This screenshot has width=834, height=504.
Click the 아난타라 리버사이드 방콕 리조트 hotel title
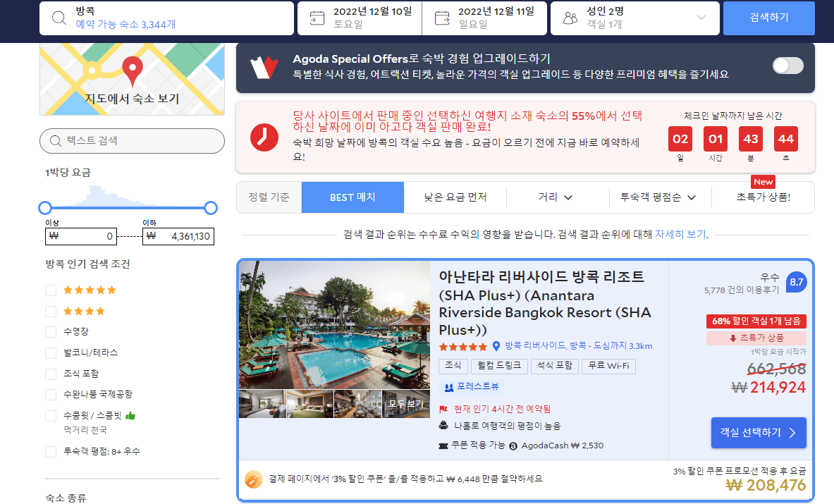[545, 303]
